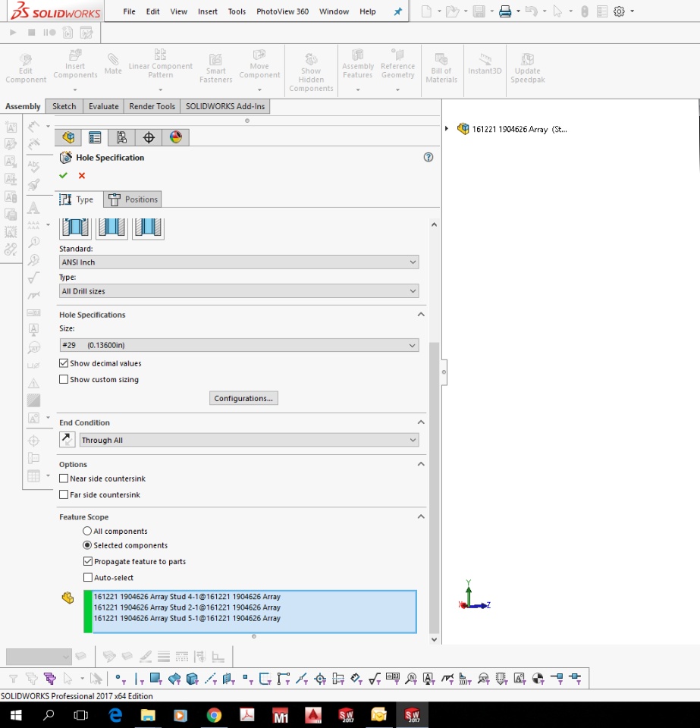The image size is (700, 728).
Task: Select the All components radio button
Action: coord(86,531)
